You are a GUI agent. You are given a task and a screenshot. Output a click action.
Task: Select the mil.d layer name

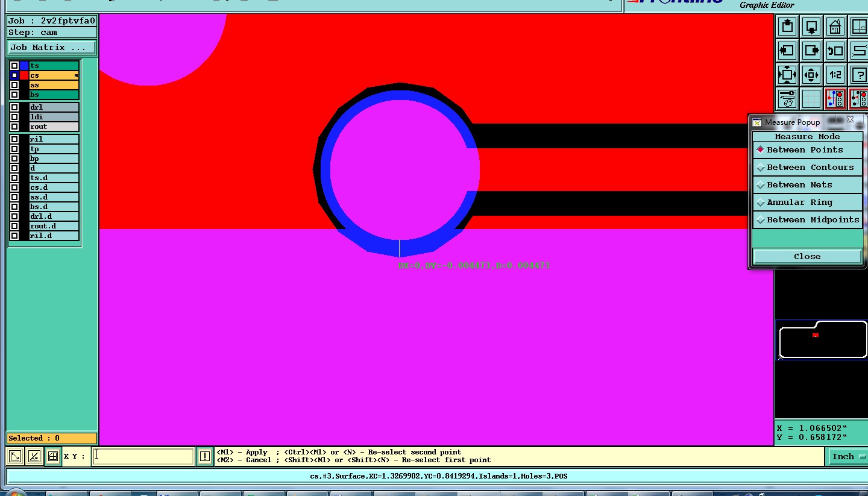coord(54,236)
